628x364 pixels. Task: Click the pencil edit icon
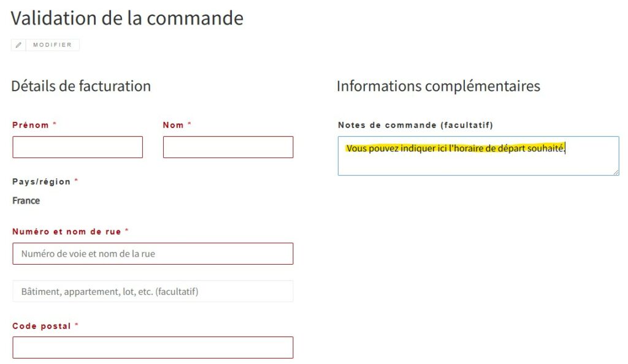pyautogui.click(x=18, y=45)
